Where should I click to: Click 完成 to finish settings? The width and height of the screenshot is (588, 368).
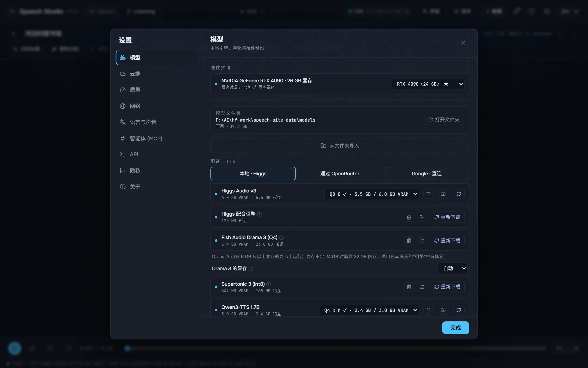pyautogui.click(x=455, y=328)
